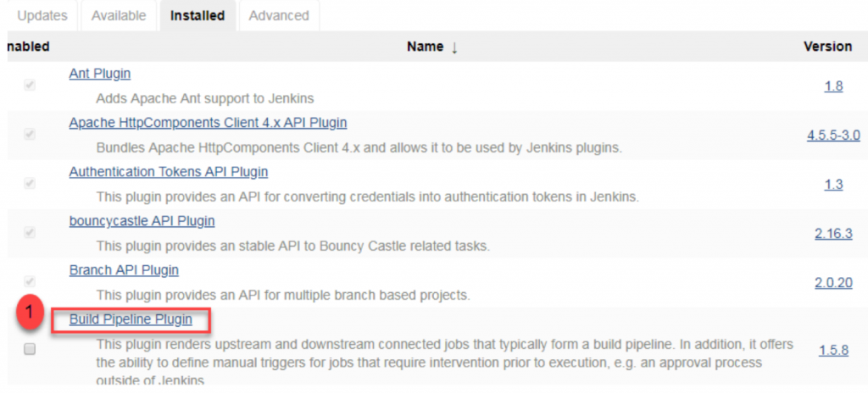Click description about multiple branch based projects
The image size is (868, 393).
283,296
